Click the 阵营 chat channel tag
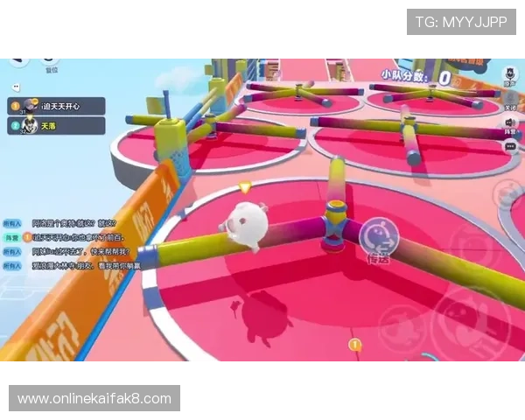 (12, 237)
